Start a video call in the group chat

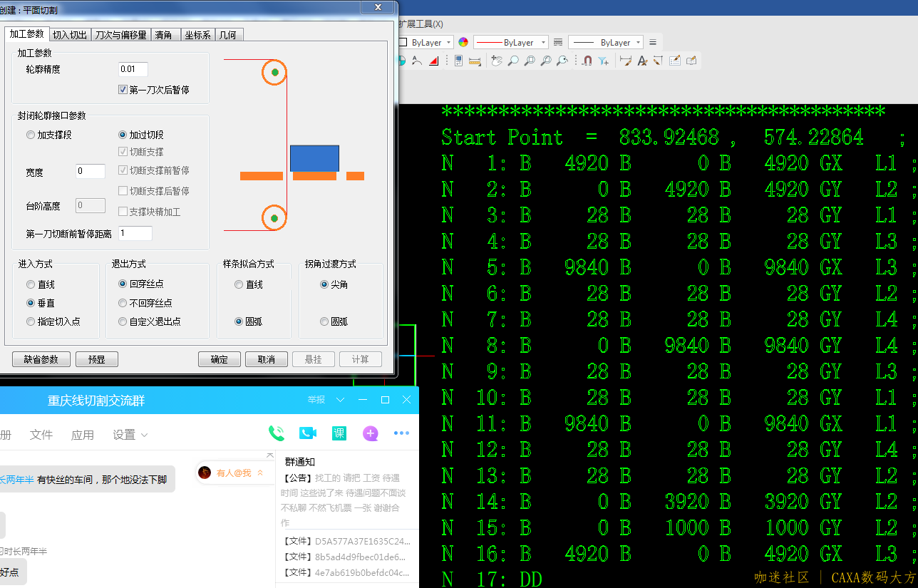(x=307, y=433)
